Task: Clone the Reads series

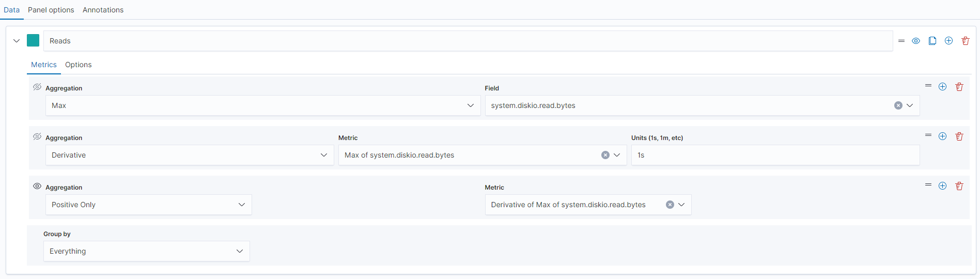Action: click(932, 41)
